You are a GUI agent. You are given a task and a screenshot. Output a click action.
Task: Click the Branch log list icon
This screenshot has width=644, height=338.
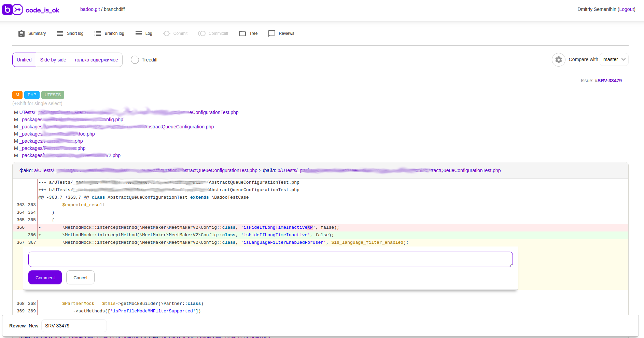click(x=98, y=33)
